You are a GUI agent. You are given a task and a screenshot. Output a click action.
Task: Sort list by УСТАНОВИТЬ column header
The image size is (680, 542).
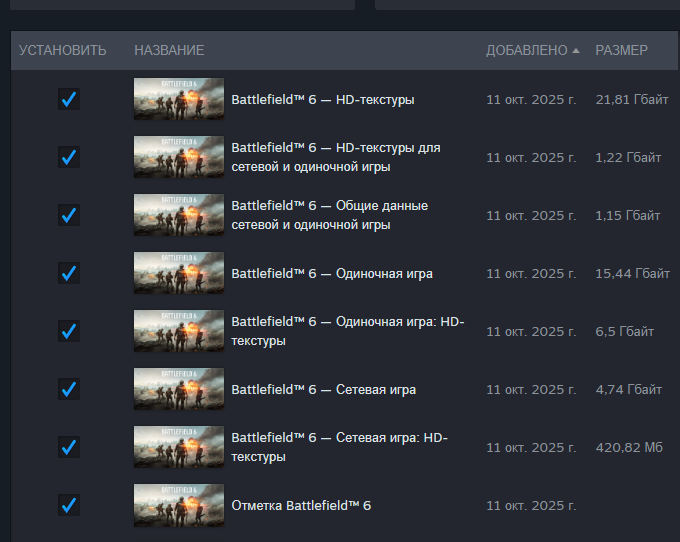coord(62,50)
